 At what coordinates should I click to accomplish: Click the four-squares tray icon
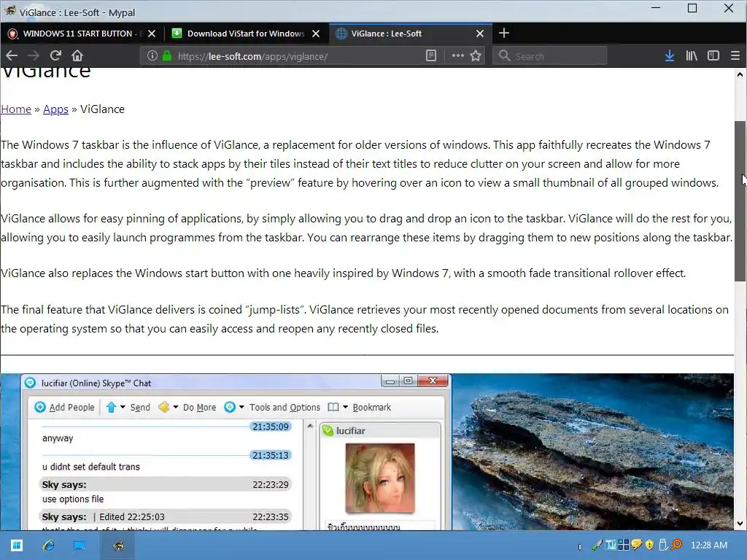pyautogui.click(x=624, y=545)
